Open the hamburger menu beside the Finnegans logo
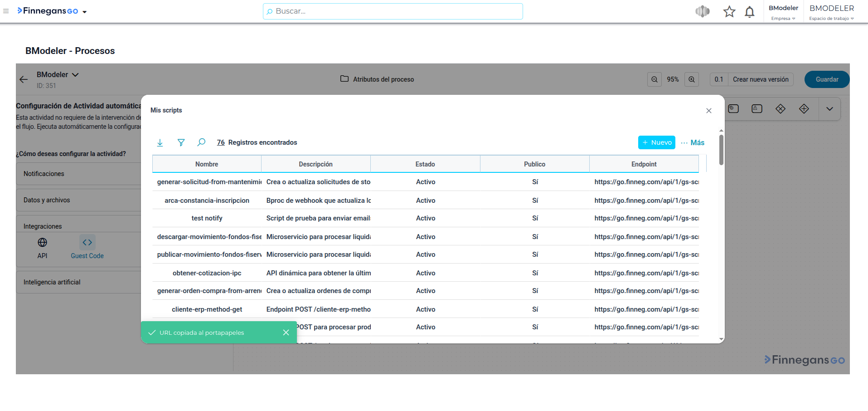The width and height of the screenshot is (868, 411). pos(6,11)
